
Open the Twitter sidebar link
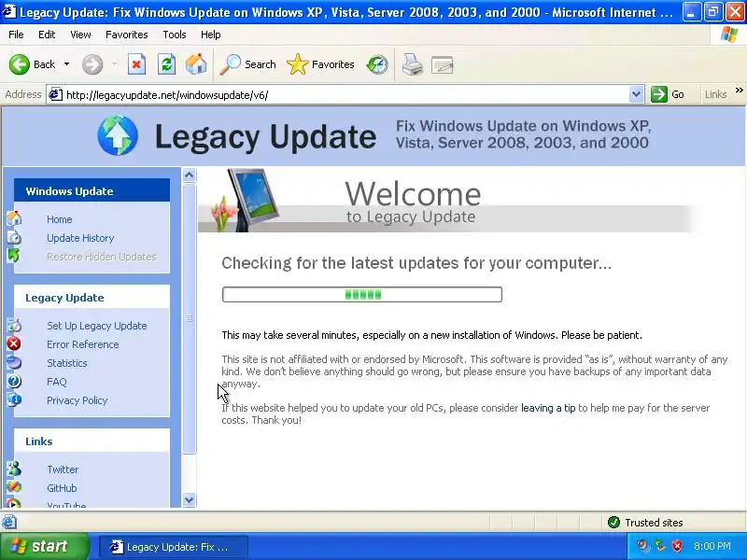click(63, 469)
